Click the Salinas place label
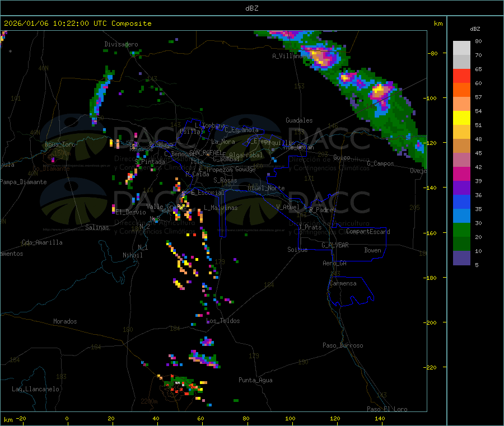 point(97,227)
